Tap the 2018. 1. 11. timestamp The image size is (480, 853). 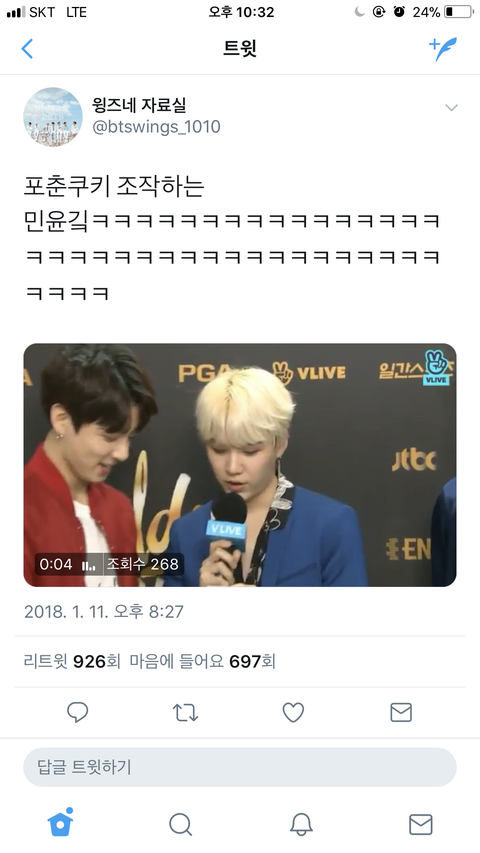(104, 611)
